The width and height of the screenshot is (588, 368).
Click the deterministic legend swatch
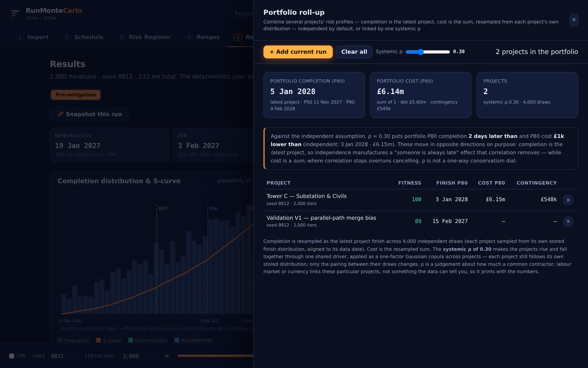[131, 340]
